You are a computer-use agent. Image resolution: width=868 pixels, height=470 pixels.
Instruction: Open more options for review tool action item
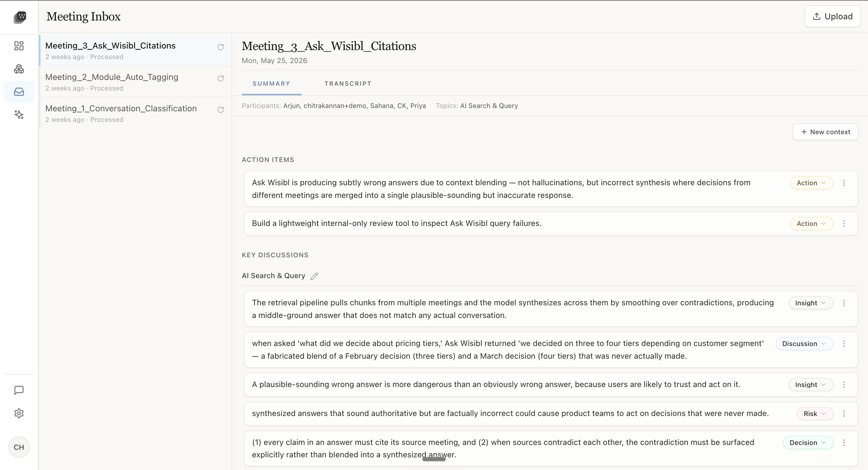844,224
